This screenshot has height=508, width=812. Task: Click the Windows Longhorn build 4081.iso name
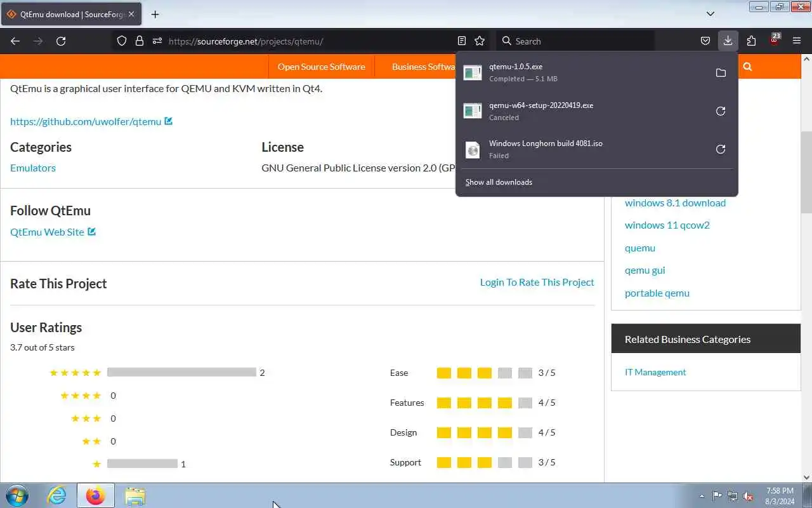coord(546,144)
